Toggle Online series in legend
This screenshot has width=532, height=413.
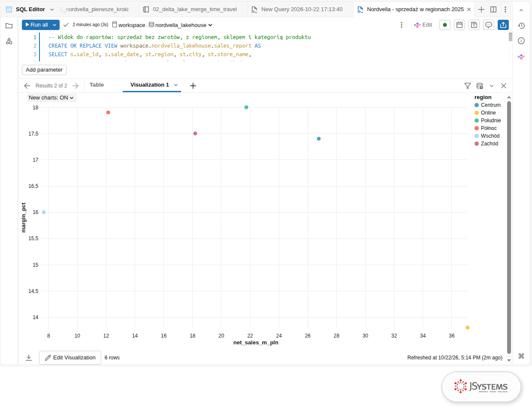485,113
